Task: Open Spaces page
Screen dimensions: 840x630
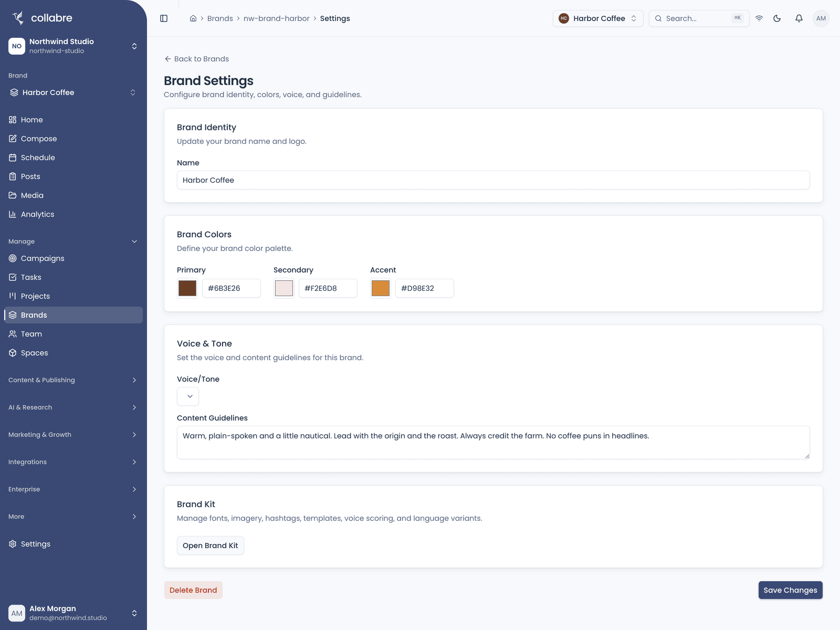Action: click(73, 353)
